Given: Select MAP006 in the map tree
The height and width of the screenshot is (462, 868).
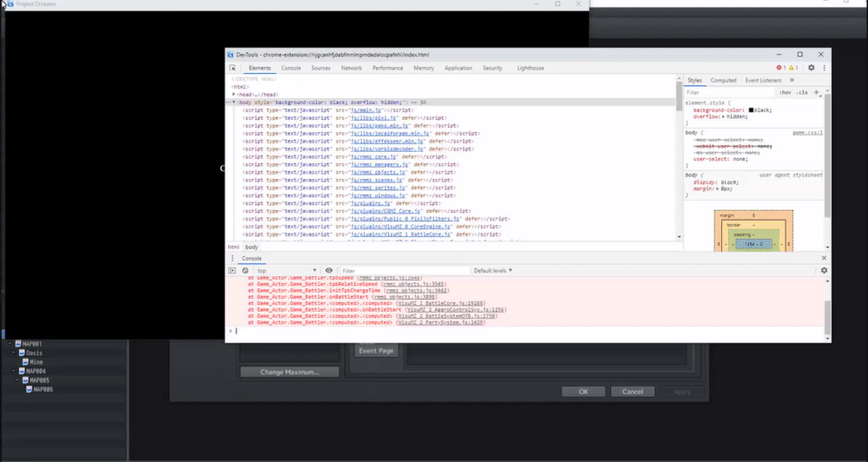Looking at the screenshot, I should [x=43, y=389].
